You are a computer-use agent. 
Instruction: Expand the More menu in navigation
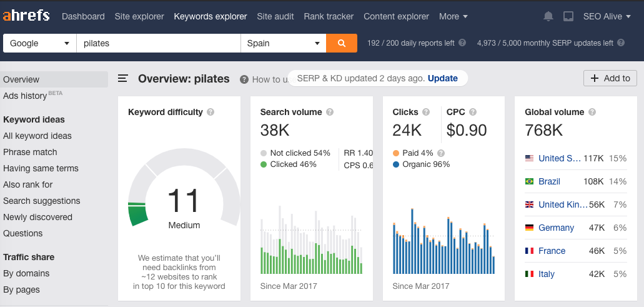(453, 16)
